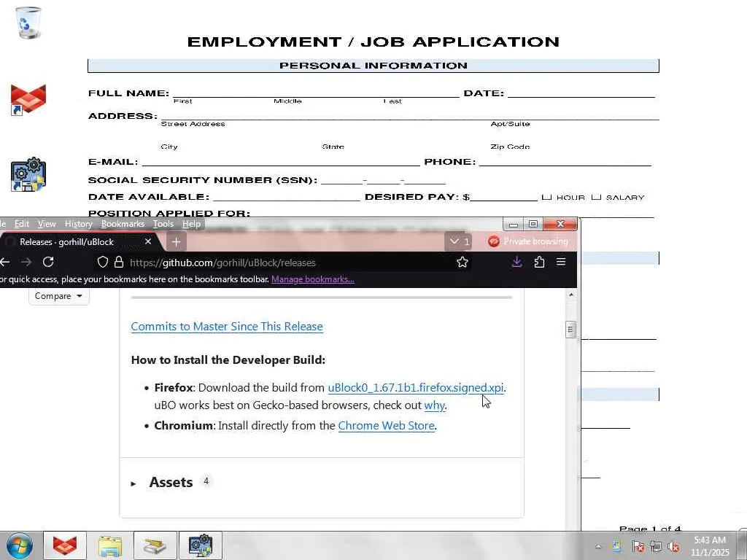This screenshot has width=747, height=560.
Task: Open the gears program in taskbar
Action: (200, 545)
